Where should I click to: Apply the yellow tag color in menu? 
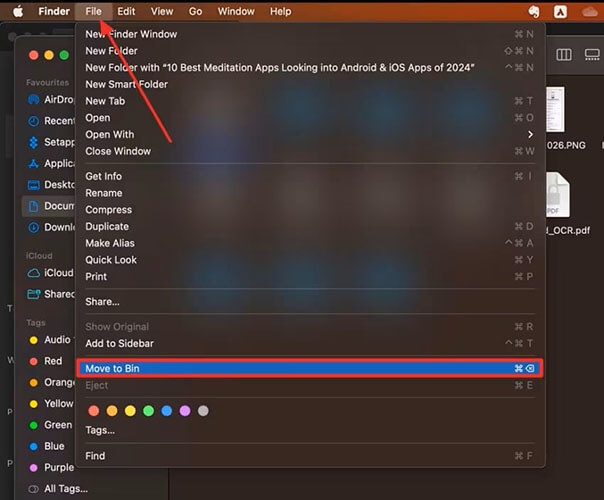tap(130, 411)
